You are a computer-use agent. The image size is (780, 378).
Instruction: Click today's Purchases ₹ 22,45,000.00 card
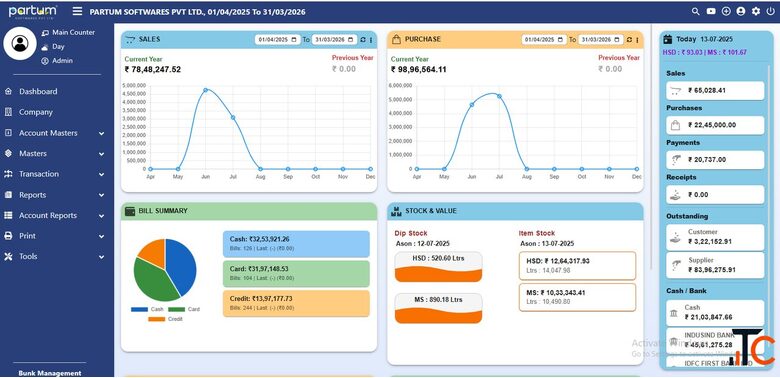click(x=715, y=125)
